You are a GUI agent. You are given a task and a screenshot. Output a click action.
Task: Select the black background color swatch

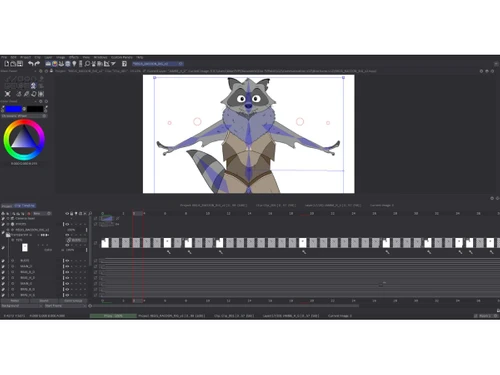pos(35,109)
